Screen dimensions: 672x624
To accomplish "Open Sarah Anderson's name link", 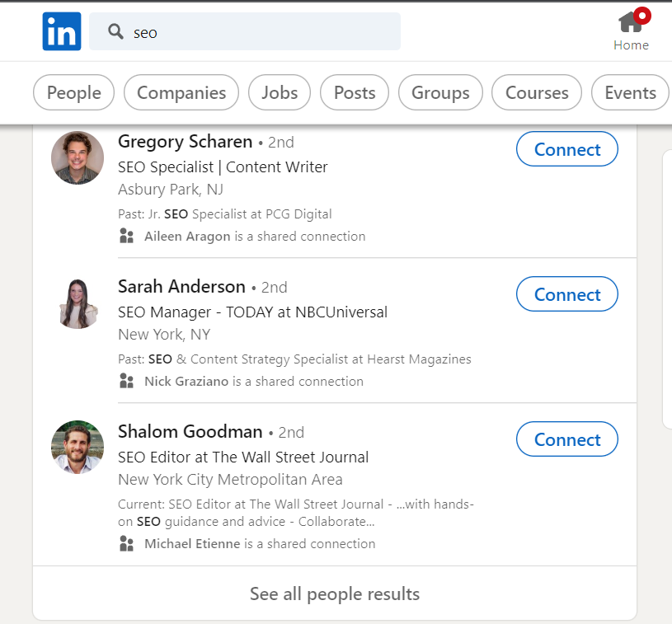I will pos(181,286).
